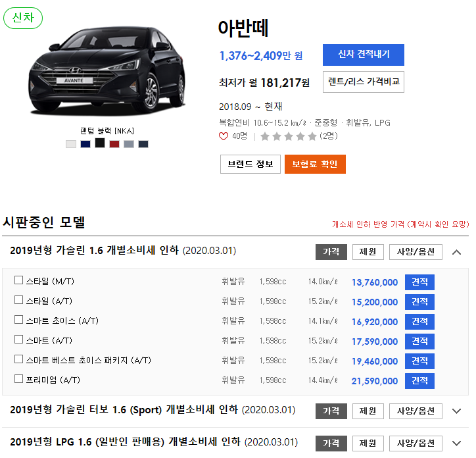The width and height of the screenshot is (476, 458).
Task: Click 렌트/리스 가격비교 button
Action: point(364,82)
